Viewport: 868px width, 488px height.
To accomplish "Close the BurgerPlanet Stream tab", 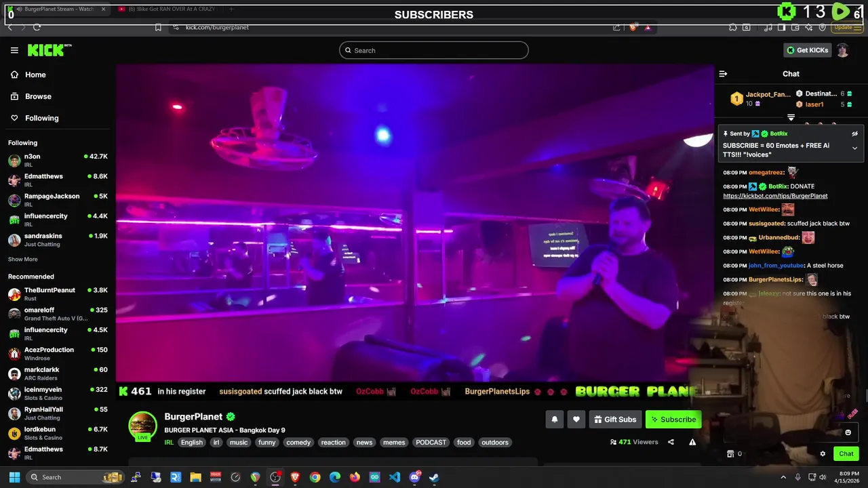I will point(104,9).
